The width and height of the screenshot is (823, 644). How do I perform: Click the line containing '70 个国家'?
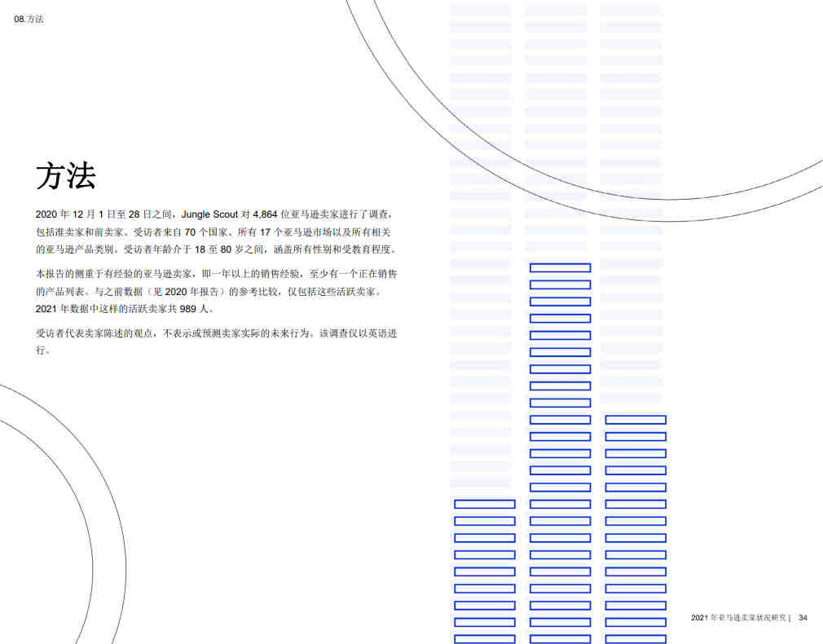[x=213, y=232]
